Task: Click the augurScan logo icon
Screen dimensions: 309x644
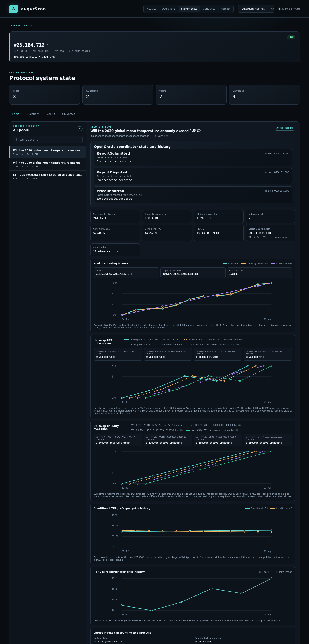Action: coord(14,9)
